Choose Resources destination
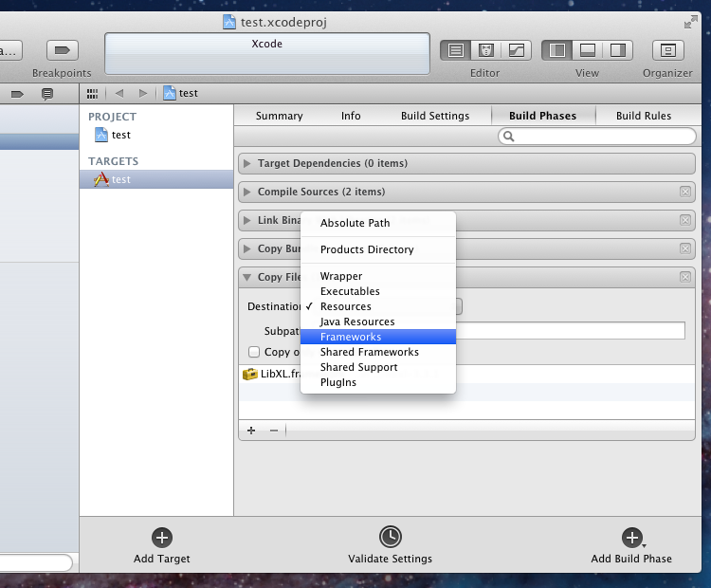 (x=378, y=306)
